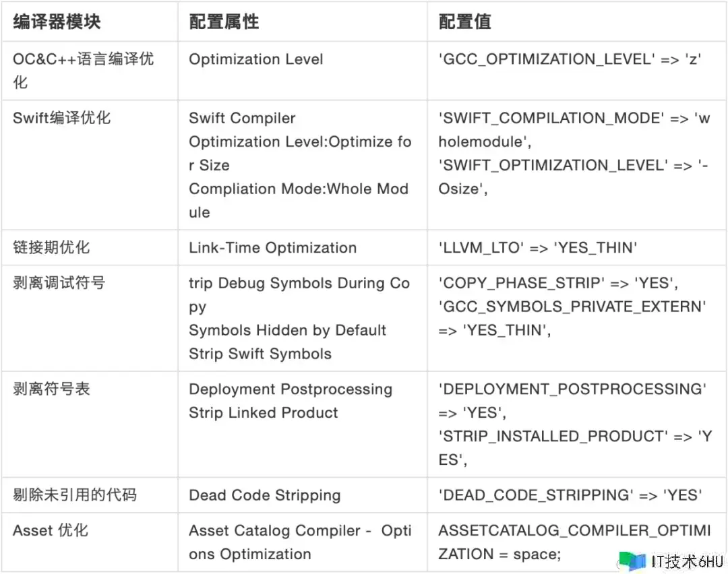Click the DEAD_CODE_STRIPPING value cell
Screen dimensions: 728x574
click(570, 495)
